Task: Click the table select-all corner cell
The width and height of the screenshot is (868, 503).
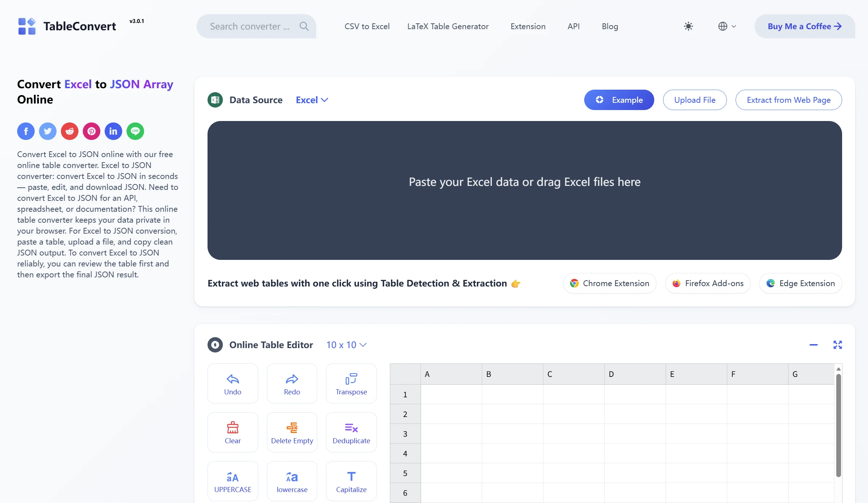Action: [x=405, y=374]
